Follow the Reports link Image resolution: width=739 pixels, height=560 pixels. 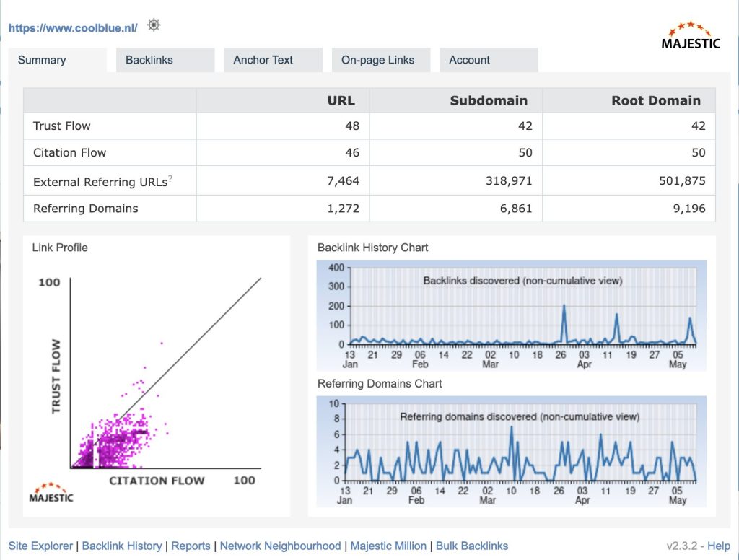pos(191,546)
